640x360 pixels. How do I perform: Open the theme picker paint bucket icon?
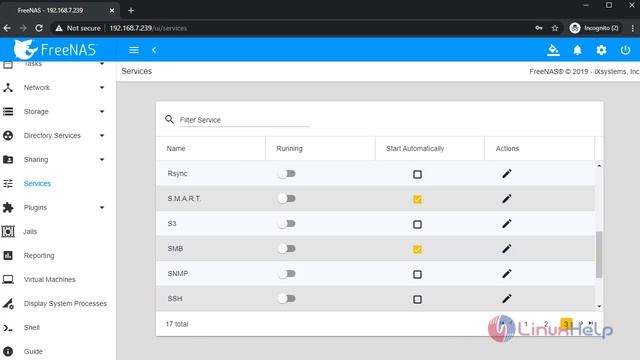point(553,50)
